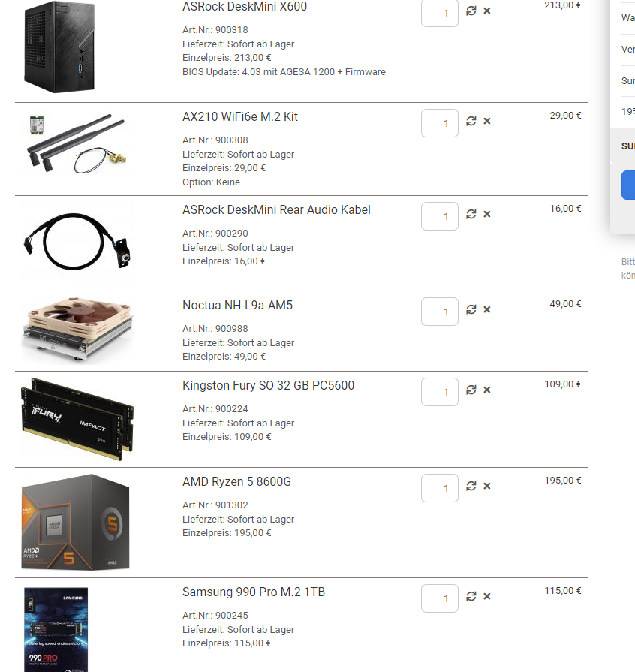Remove Samsung 990 Pro M.2 1TB

486,597
